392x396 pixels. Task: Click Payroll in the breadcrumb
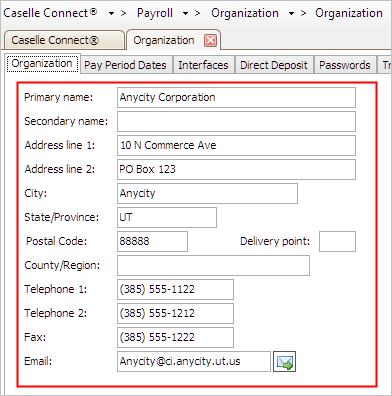[155, 13]
